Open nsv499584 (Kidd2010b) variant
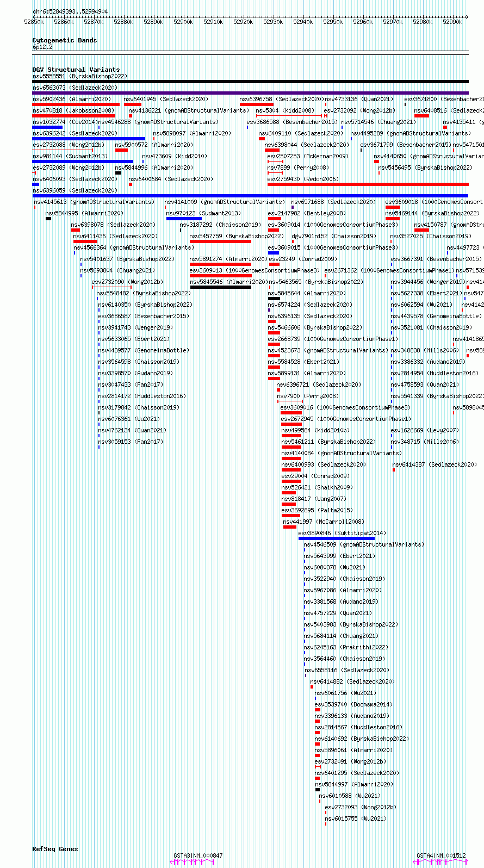Viewport: 484px width, 868px height. click(315, 431)
